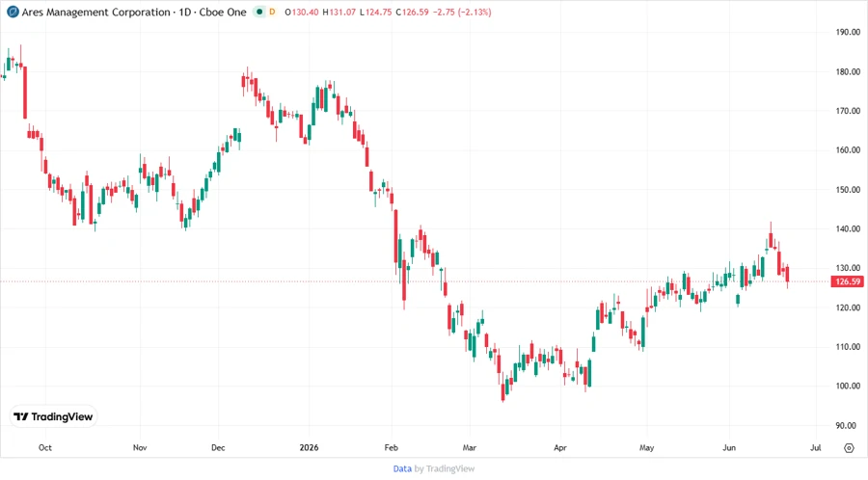Click 'by TradingView' footer link

pos(445,468)
